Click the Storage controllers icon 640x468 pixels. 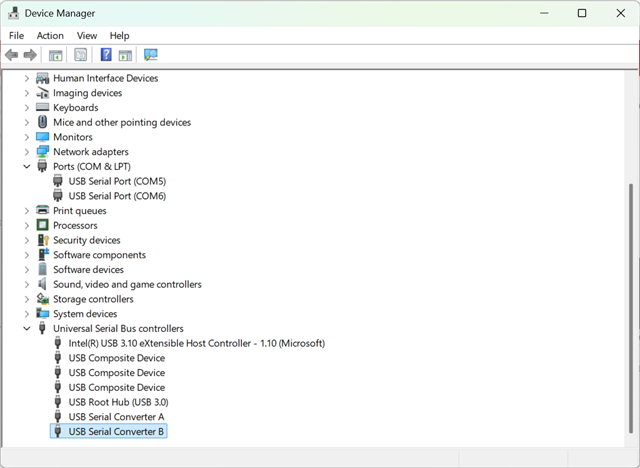coord(42,299)
